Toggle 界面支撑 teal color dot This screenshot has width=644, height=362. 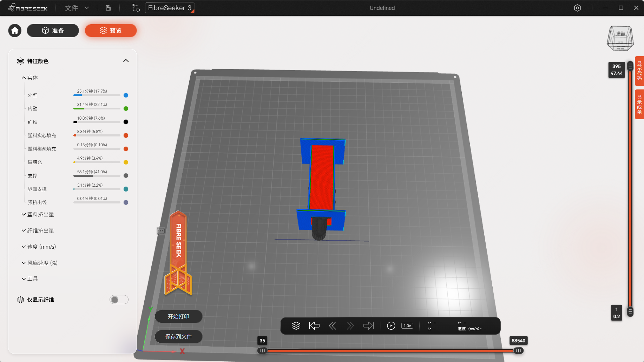pos(126,189)
